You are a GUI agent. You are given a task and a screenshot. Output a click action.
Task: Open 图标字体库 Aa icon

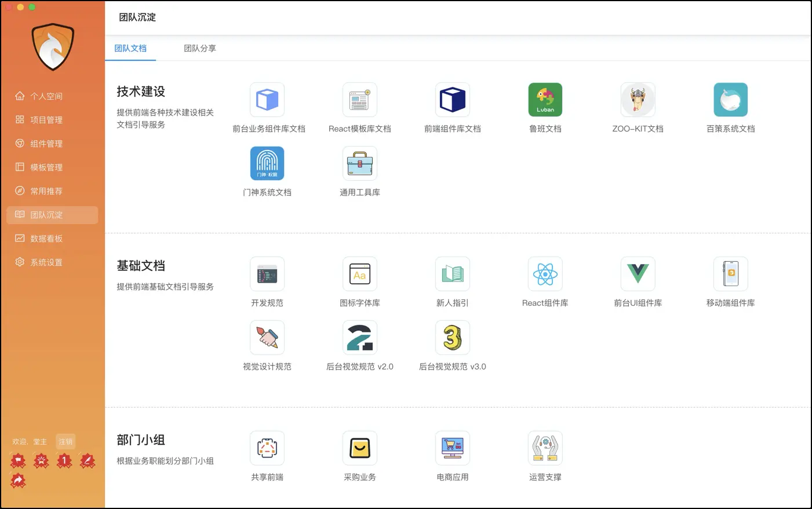coord(360,274)
